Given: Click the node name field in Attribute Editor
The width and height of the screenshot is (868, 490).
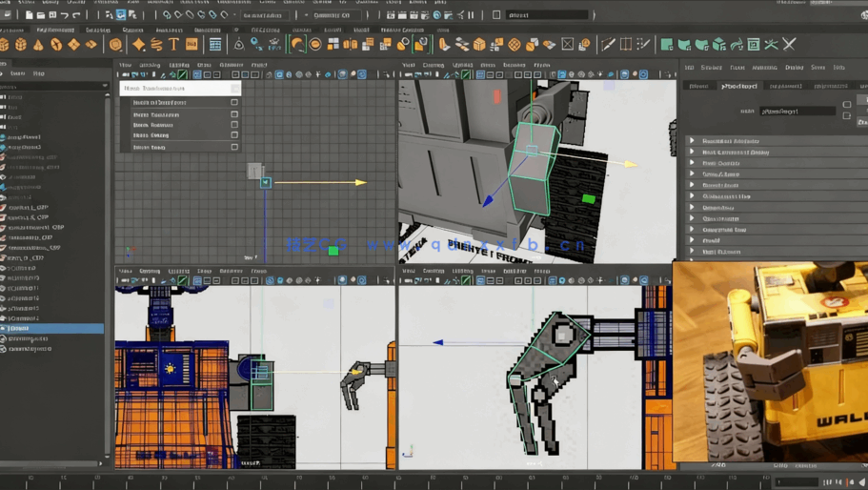Looking at the screenshot, I should point(797,112).
